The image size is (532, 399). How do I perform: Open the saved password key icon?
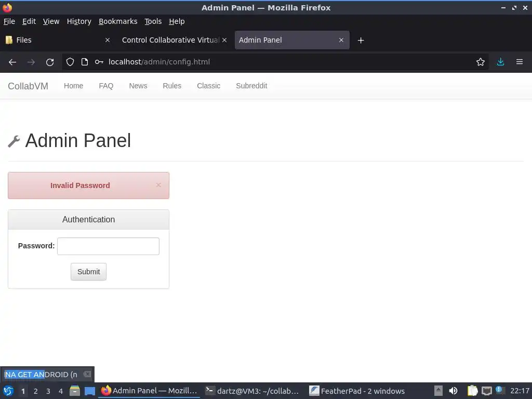click(x=99, y=62)
